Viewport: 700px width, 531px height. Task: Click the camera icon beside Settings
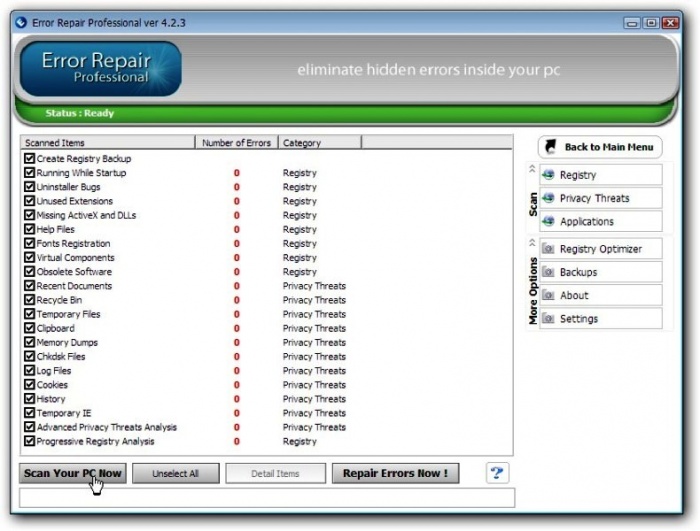[548, 318]
